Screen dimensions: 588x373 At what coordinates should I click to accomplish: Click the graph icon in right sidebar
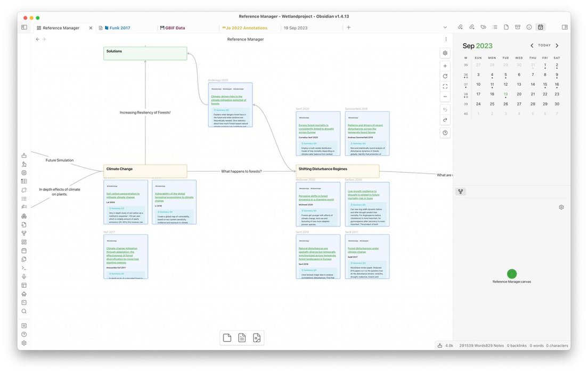point(461,191)
